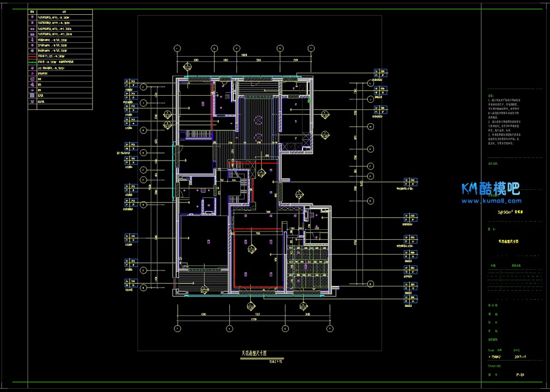
Task: Click the leftmost grid axis bubble below the plan
Action: pyautogui.click(x=177, y=328)
